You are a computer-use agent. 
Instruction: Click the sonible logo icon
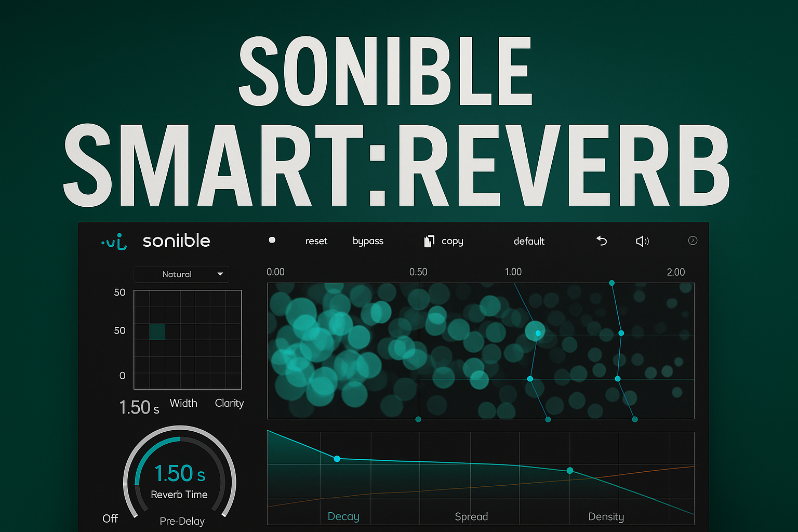pos(114,242)
